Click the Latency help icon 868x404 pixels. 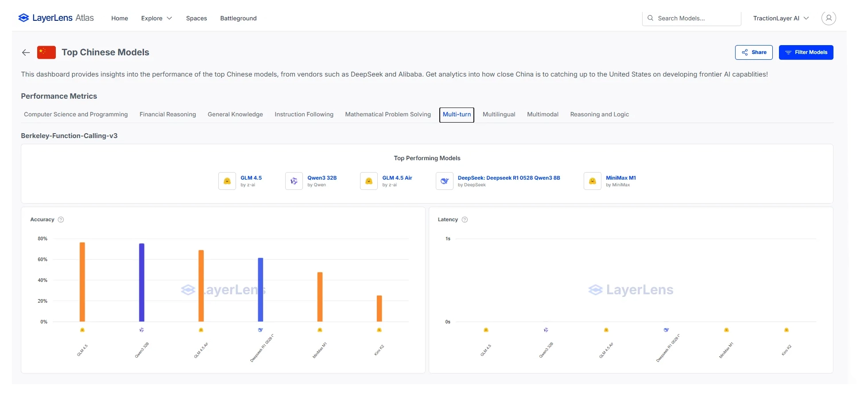tap(465, 219)
